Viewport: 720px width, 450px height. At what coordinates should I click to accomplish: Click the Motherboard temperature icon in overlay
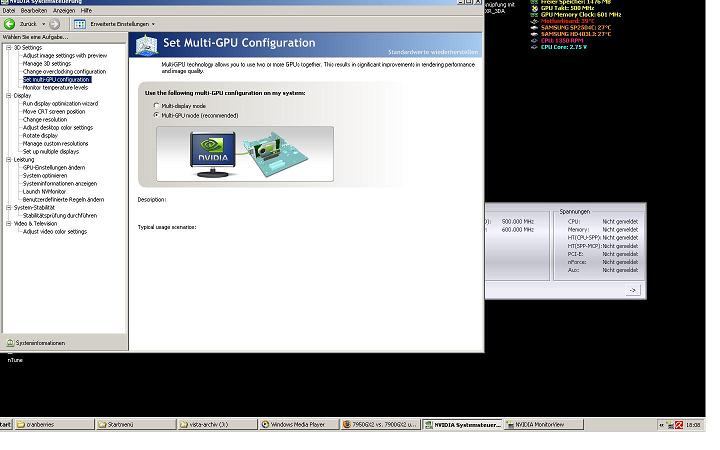534,21
